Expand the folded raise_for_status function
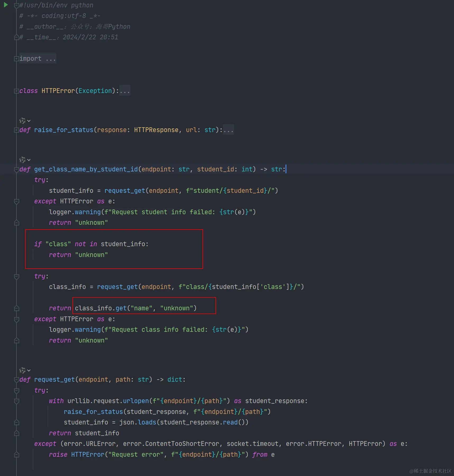Viewport: 454px width, 476px height. pyautogui.click(x=16, y=130)
